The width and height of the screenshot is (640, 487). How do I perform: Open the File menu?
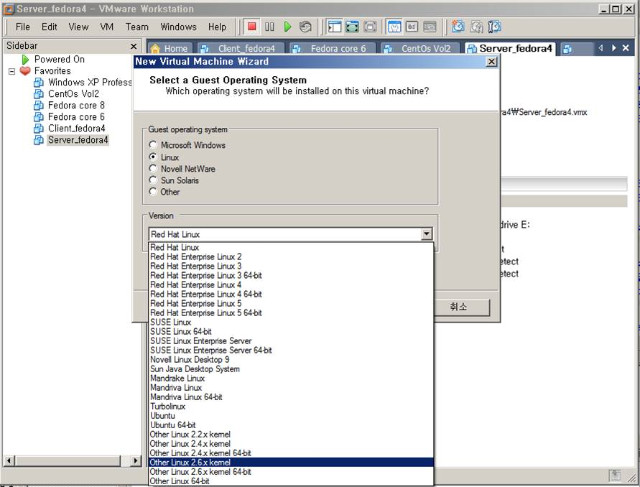click(x=22, y=27)
